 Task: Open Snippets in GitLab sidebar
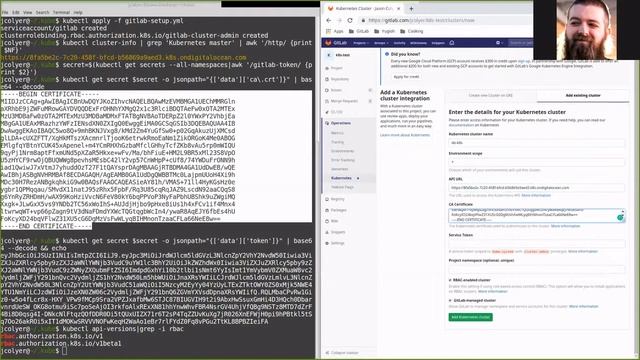[x=335, y=232]
